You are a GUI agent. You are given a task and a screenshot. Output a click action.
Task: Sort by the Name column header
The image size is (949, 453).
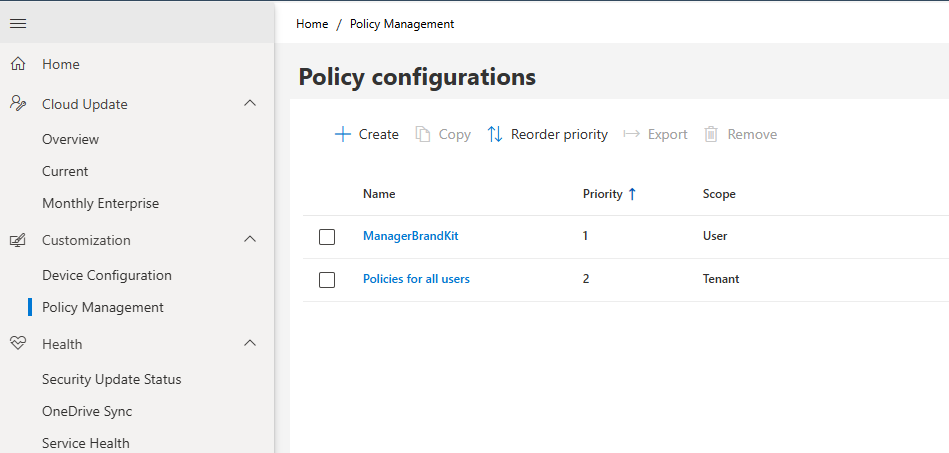(x=379, y=194)
